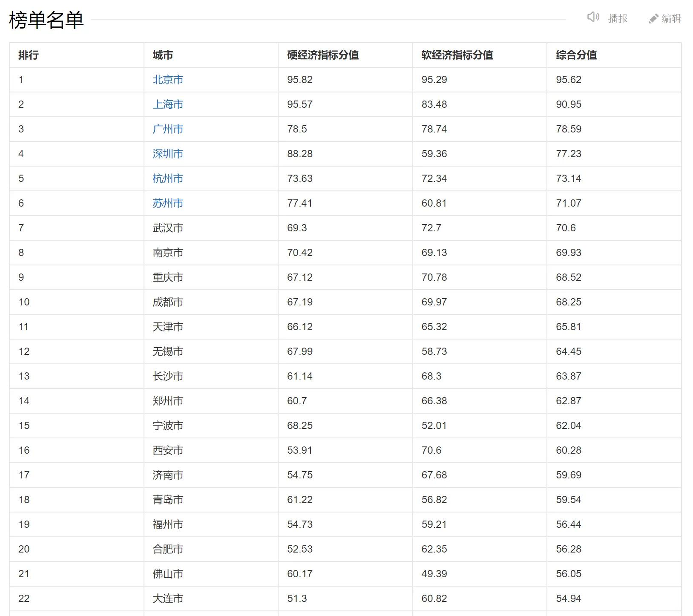Click the 编辑 text label
The width and height of the screenshot is (693, 616).
[672, 18]
